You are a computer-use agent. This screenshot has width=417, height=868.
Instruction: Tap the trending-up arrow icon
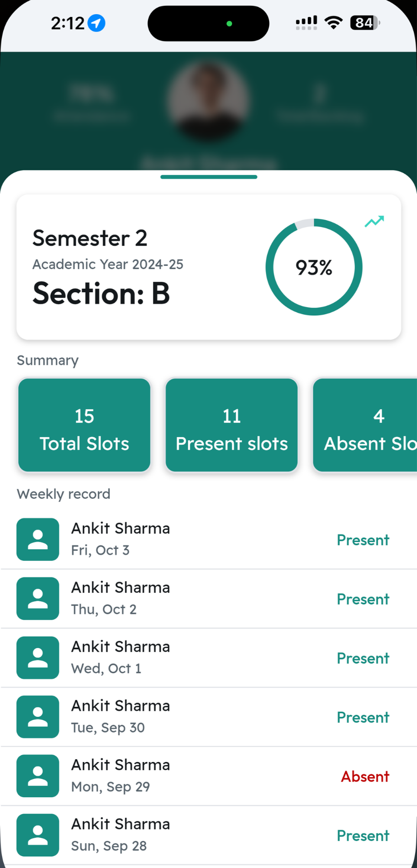[374, 222]
